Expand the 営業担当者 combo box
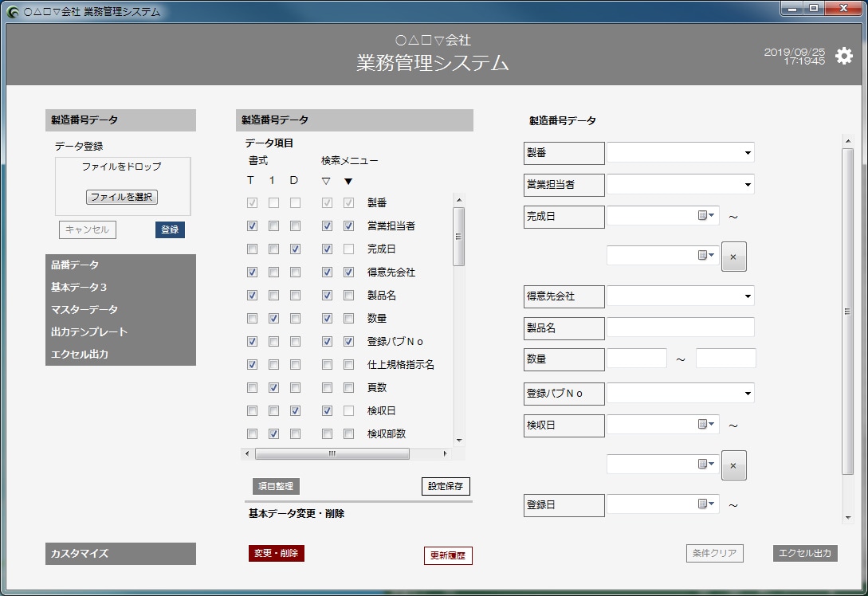Viewport: 868px width, 596px height. 748,184
